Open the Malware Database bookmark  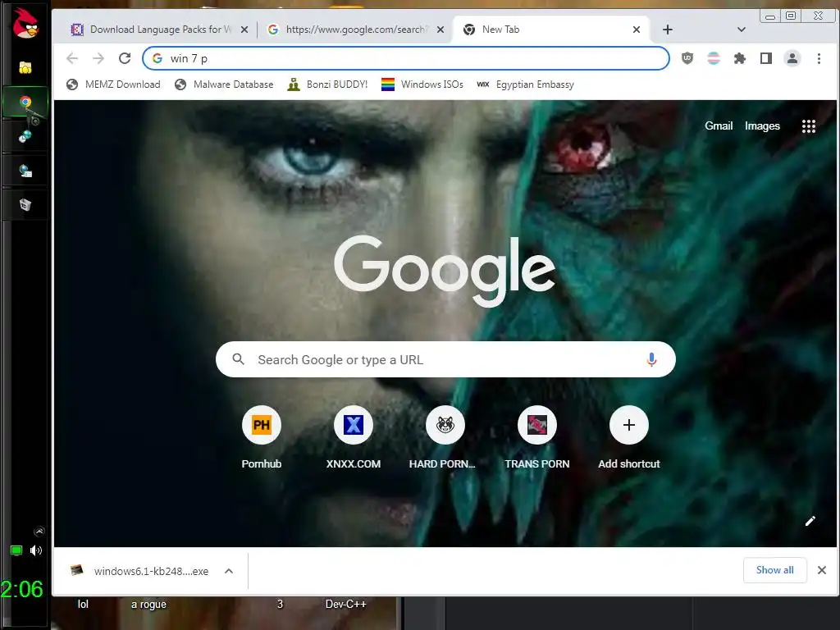[224, 84]
